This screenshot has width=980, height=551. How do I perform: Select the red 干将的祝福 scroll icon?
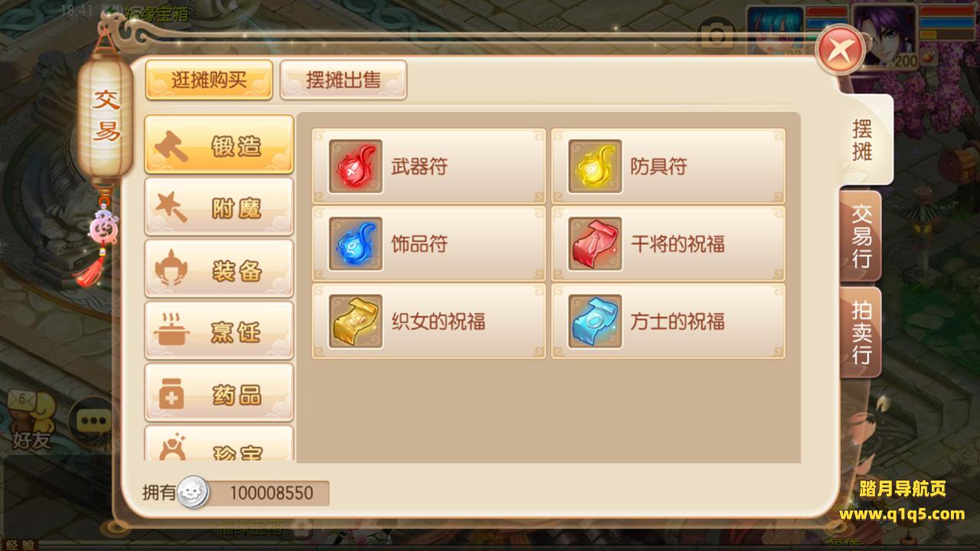(x=595, y=244)
